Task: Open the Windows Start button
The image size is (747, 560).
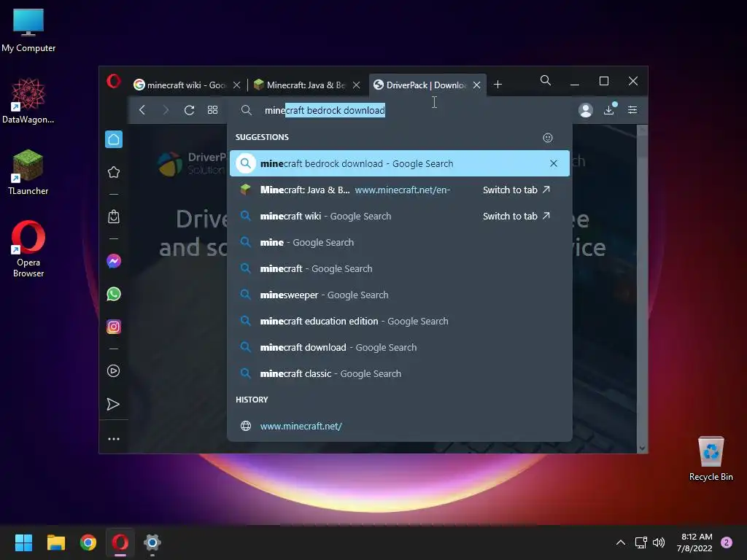Action: click(23, 542)
